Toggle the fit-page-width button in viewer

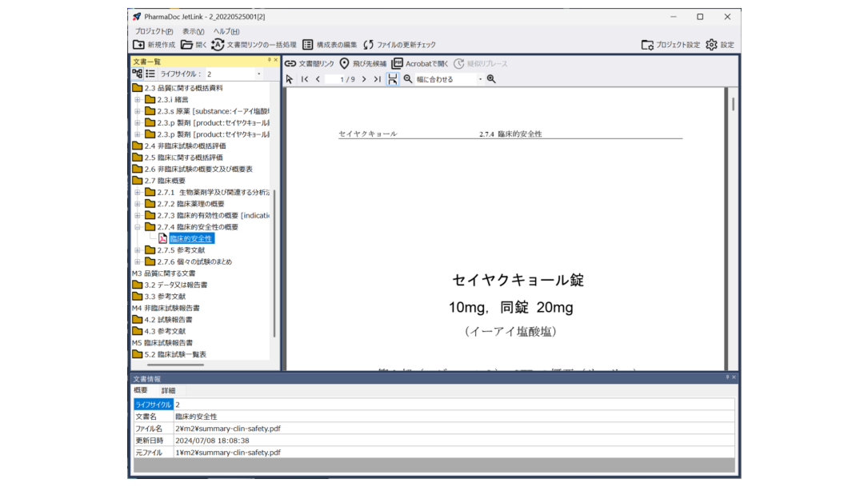pyautogui.click(x=392, y=79)
